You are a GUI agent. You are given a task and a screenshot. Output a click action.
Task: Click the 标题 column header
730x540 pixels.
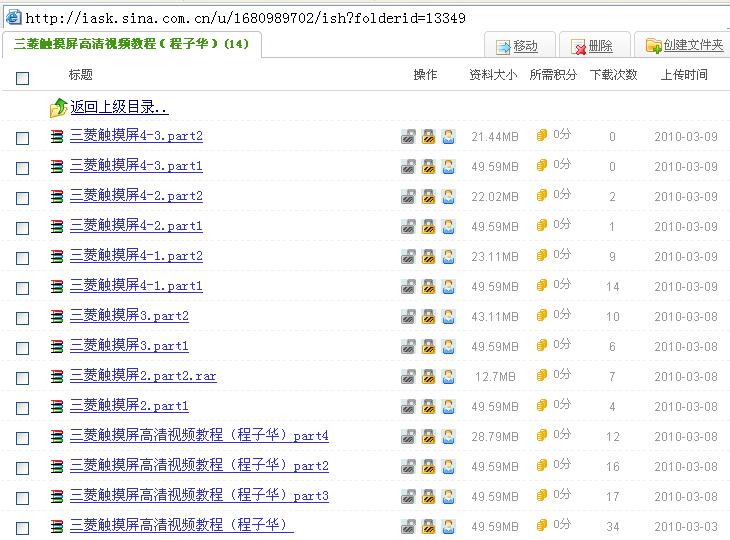click(x=81, y=74)
